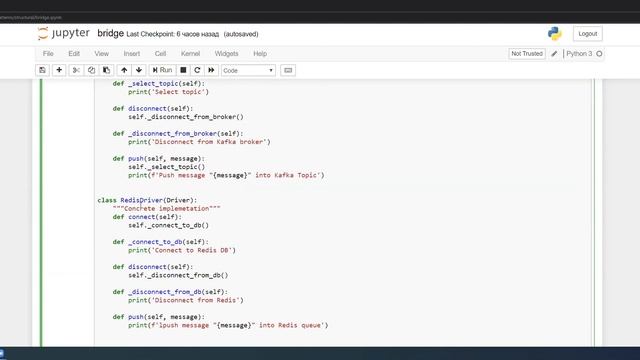Click the Logout button

(588, 34)
